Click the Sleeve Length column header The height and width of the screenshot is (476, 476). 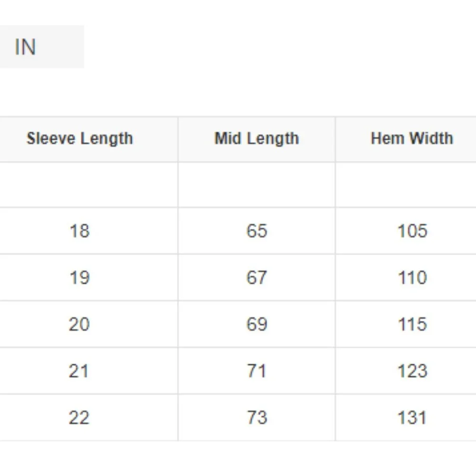[x=79, y=139]
